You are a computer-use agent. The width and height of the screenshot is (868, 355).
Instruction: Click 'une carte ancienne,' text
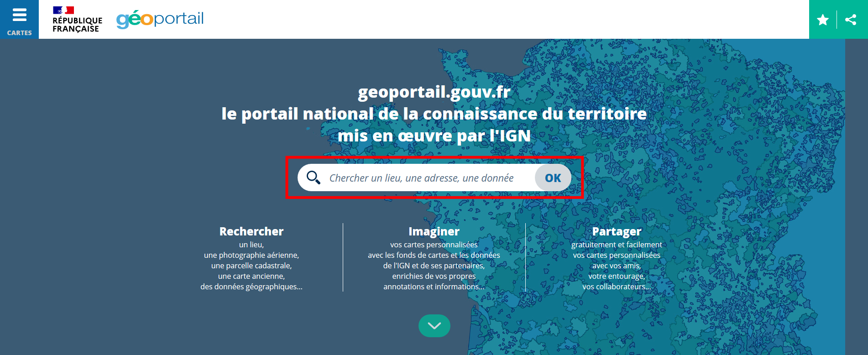pos(251,276)
